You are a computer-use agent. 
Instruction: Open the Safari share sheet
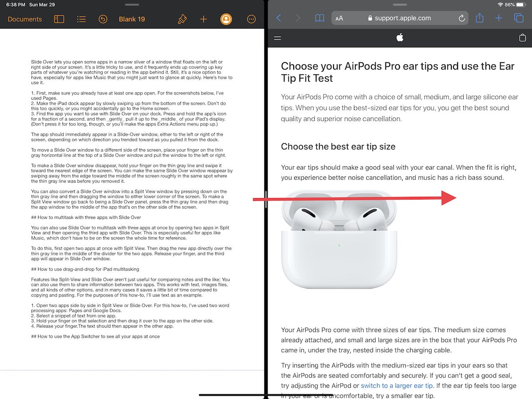coord(479,18)
